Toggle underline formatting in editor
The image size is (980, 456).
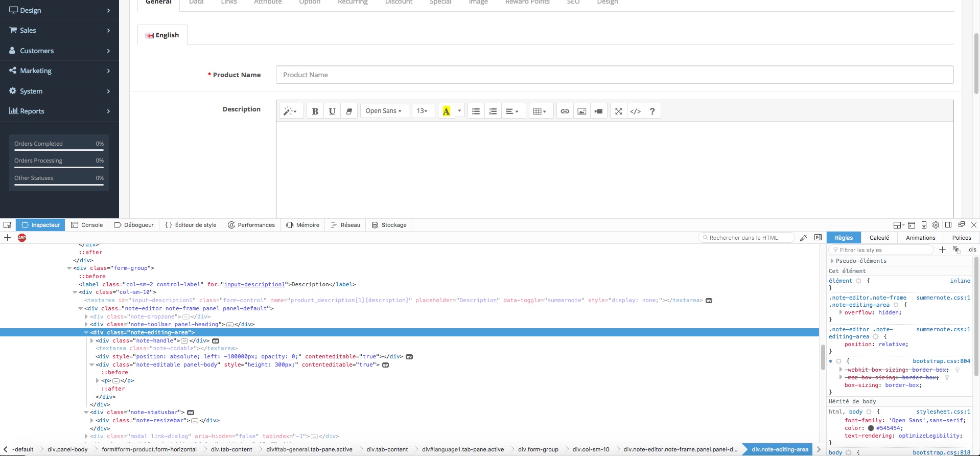(332, 111)
